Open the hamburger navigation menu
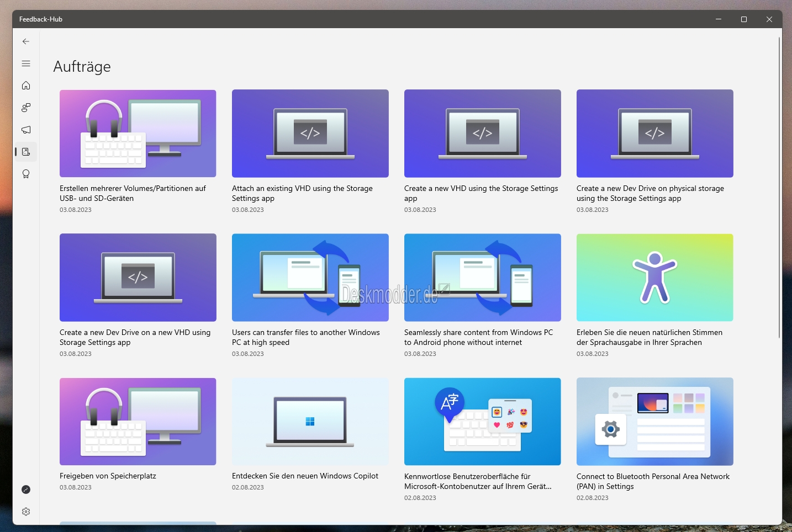Viewport: 792px width, 532px height. coord(26,63)
